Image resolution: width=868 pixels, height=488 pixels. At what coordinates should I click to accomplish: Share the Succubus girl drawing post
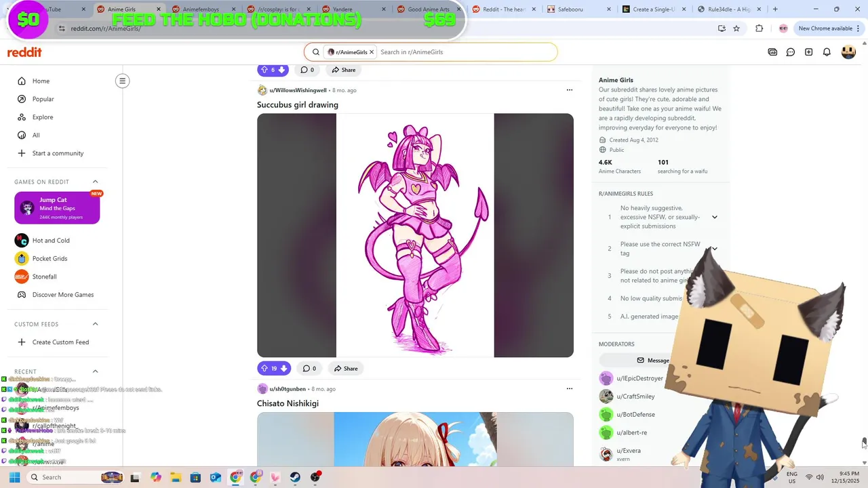tap(344, 369)
